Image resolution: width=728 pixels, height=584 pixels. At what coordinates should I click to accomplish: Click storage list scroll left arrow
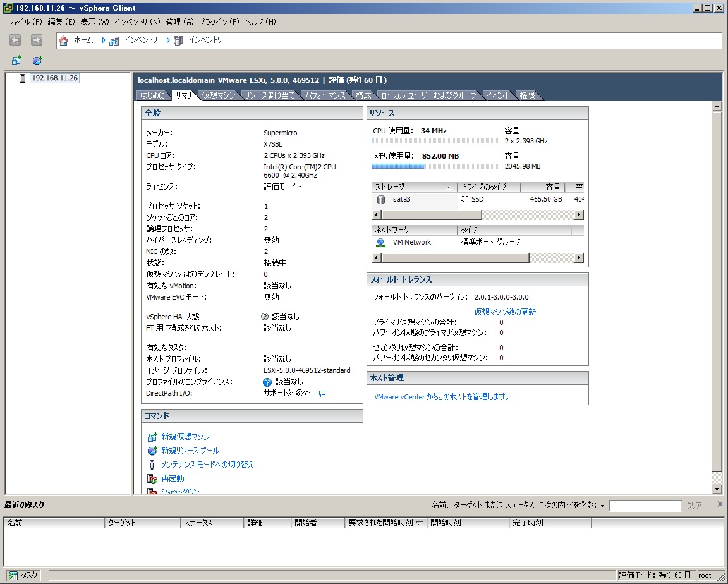click(x=377, y=215)
